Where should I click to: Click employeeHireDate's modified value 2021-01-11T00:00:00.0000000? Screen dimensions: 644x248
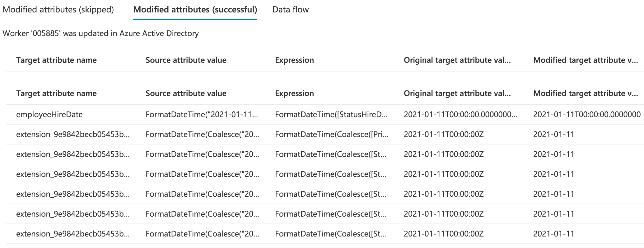pyautogui.click(x=587, y=114)
